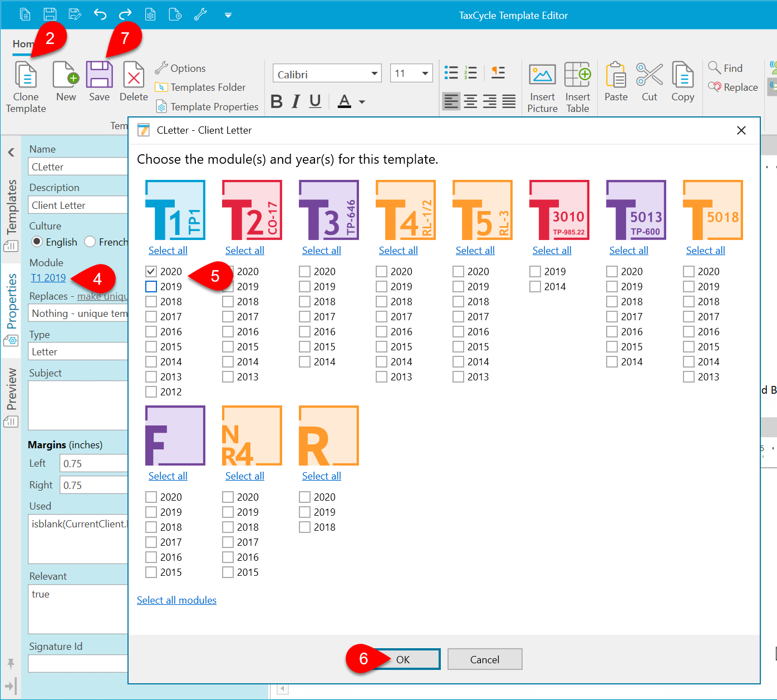The width and height of the screenshot is (777, 700).
Task: Collapse the side panel with the chevron
Action: pyautogui.click(x=11, y=151)
